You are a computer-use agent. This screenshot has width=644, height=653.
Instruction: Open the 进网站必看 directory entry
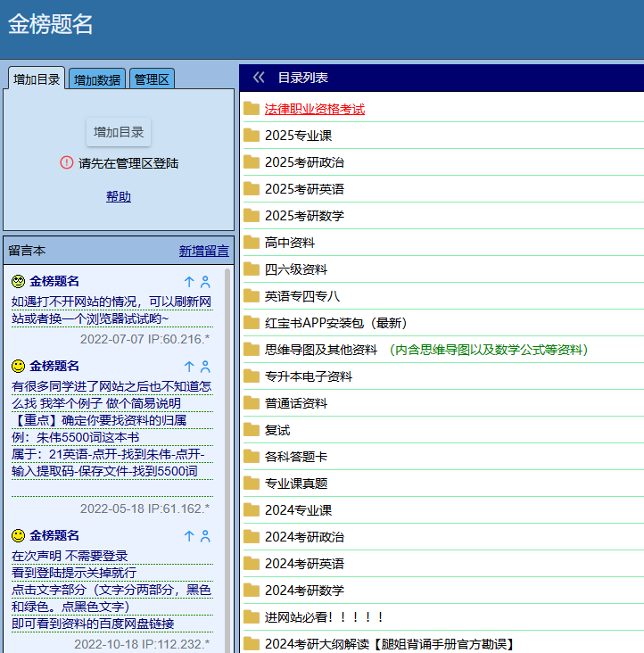[x=324, y=617]
